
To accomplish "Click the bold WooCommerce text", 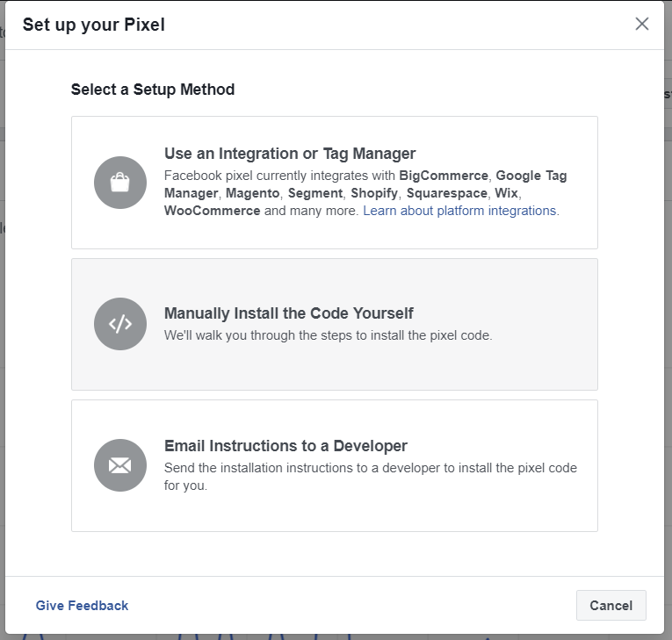I will coord(212,211).
